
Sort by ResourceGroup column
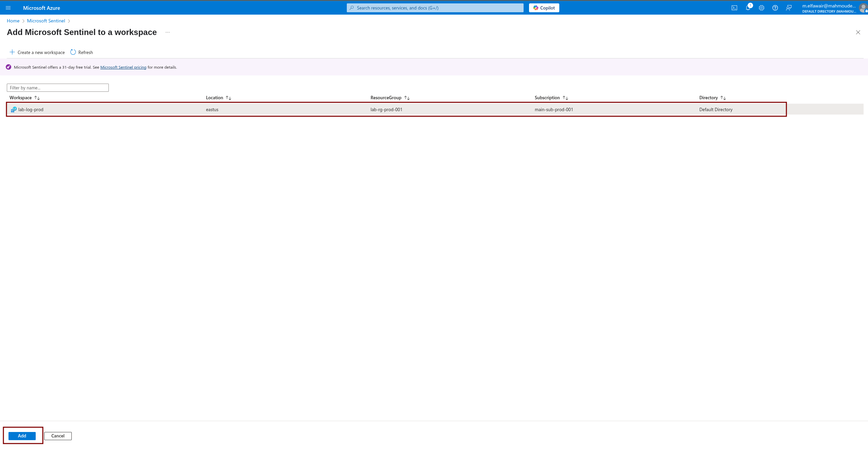[390, 98]
